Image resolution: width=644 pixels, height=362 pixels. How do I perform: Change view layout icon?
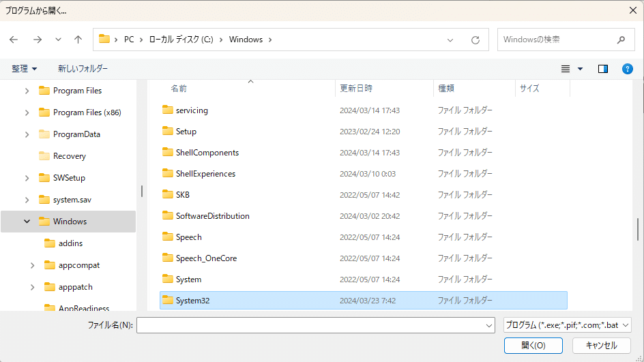point(566,69)
